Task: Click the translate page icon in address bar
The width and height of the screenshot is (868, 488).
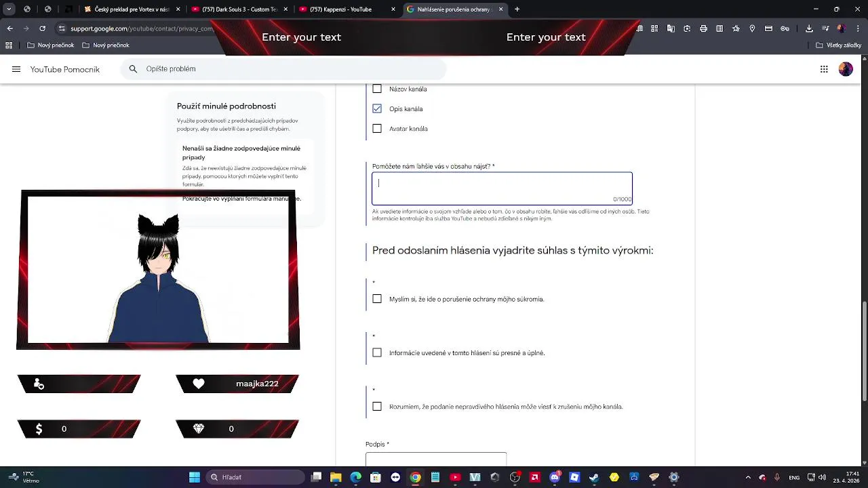Action: [671, 28]
